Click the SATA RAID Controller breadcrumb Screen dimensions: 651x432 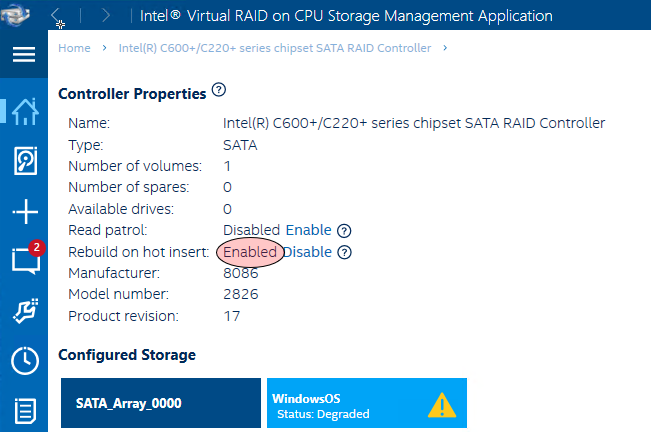click(x=275, y=48)
